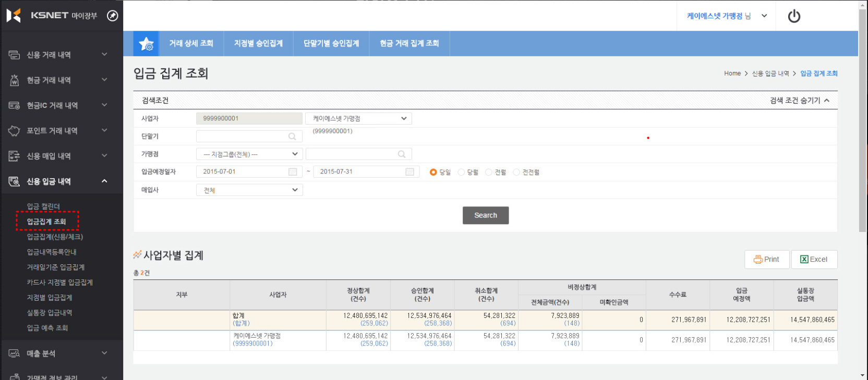Image resolution: width=868 pixels, height=380 pixels.
Task: Open 지점별 입금집계 in the sidebar
Action: click(x=50, y=298)
